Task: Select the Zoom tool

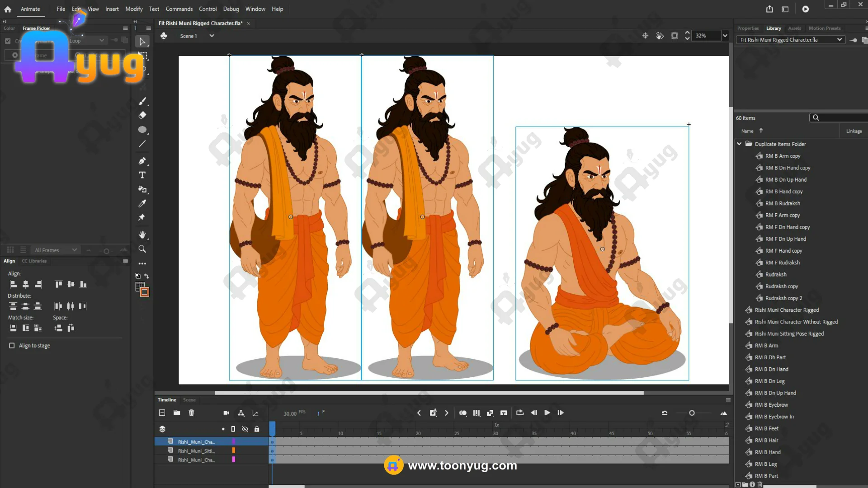Action: pos(142,249)
